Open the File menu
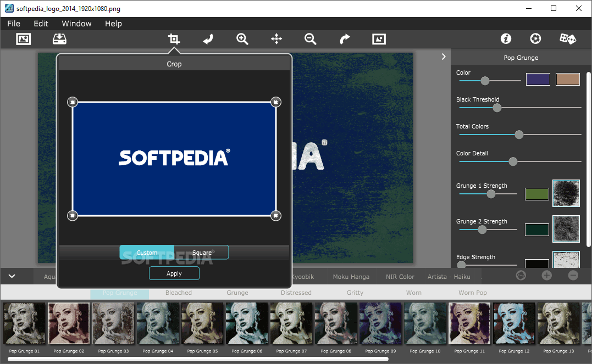Image resolution: width=592 pixels, height=364 pixels. 14,24
